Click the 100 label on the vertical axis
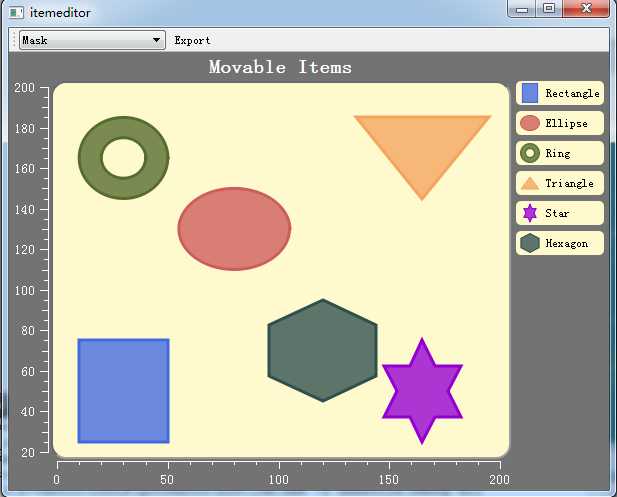Image resolution: width=617 pixels, height=497 pixels. click(24, 291)
